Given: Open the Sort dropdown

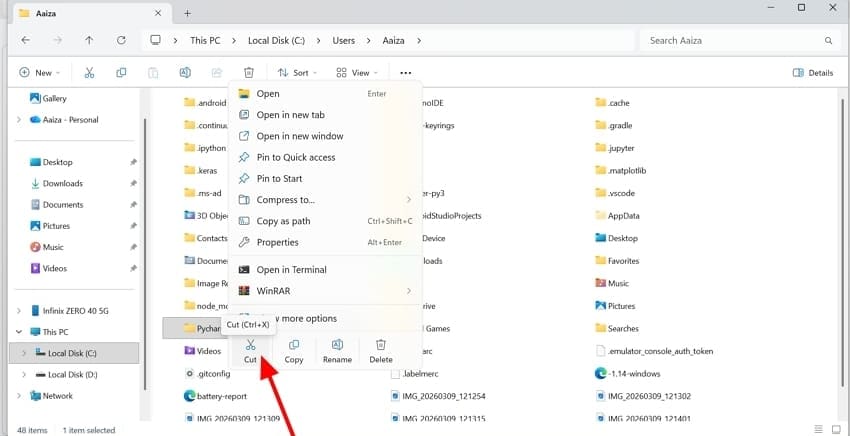Looking at the screenshot, I should 297,73.
